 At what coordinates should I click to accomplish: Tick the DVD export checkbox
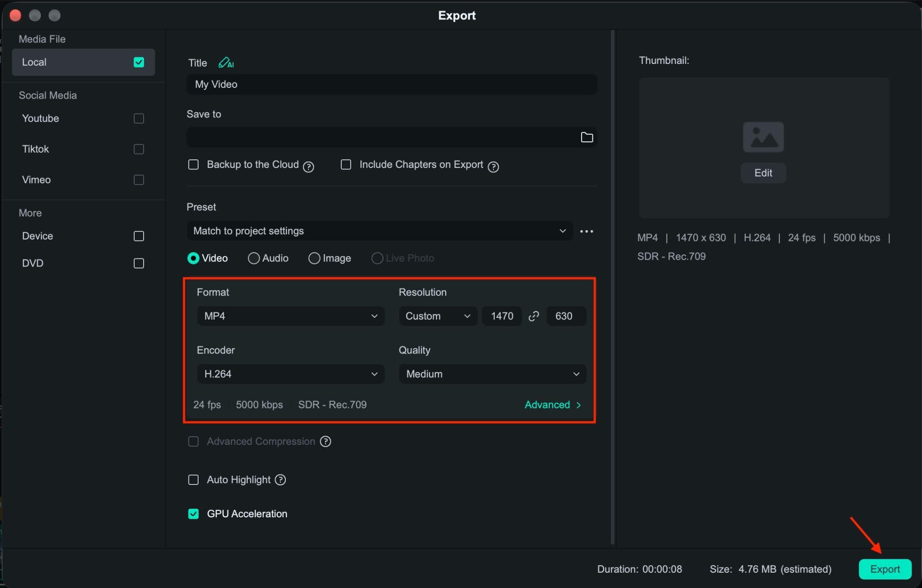[139, 263]
